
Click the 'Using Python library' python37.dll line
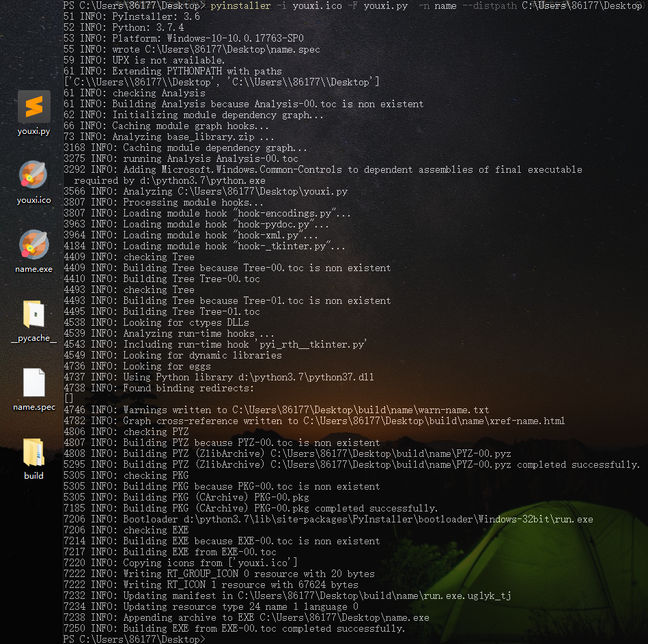pyautogui.click(x=219, y=377)
